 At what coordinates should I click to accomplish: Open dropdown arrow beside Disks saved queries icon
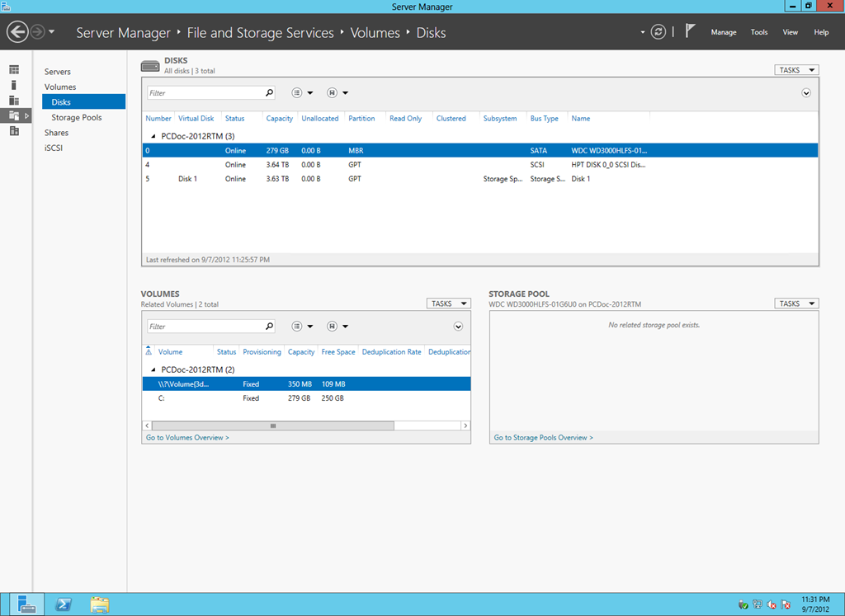(x=346, y=93)
